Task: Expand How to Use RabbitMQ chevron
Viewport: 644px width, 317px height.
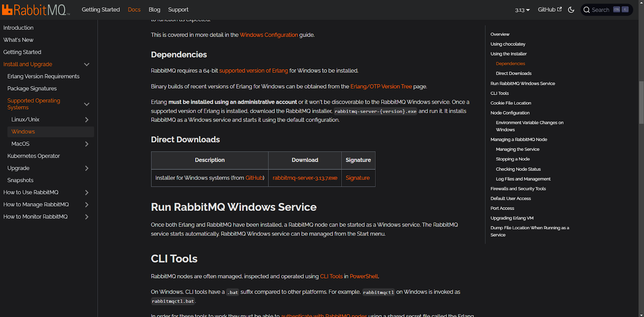Action: (87, 193)
